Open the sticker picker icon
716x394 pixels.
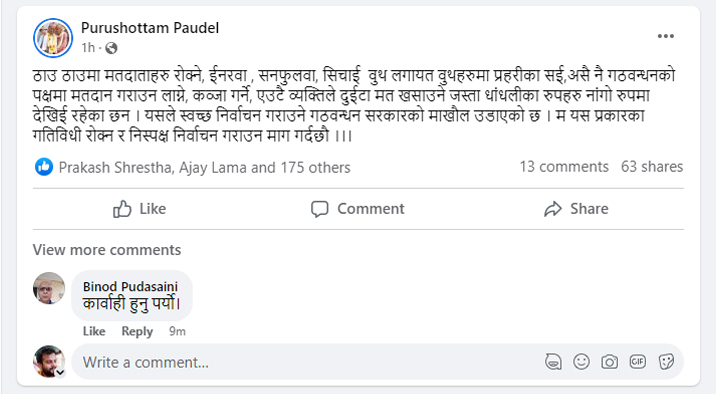point(666,362)
